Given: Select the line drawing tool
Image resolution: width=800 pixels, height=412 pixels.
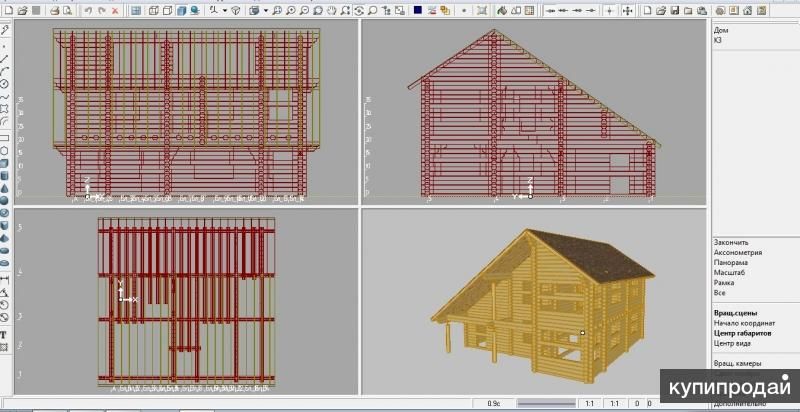Looking at the screenshot, I should (5, 59).
